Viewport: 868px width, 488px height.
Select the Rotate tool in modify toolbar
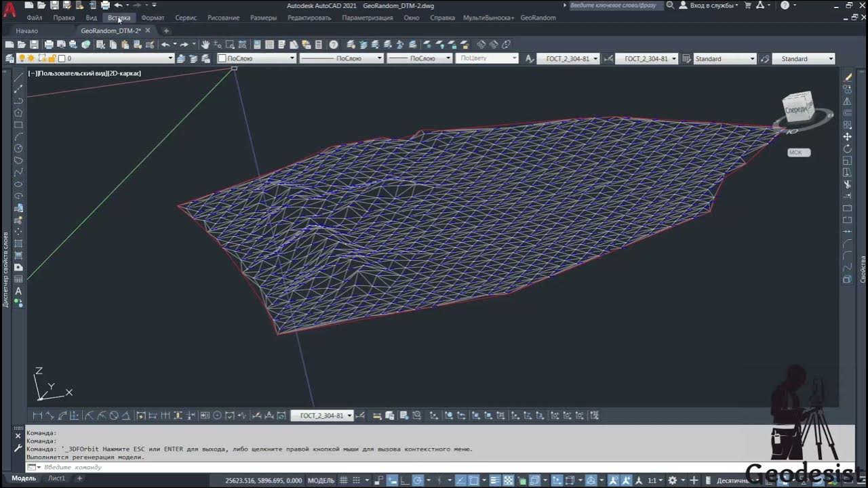tap(848, 148)
